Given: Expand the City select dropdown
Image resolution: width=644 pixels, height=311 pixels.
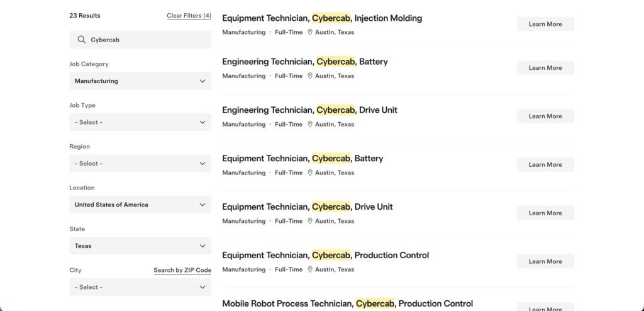Looking at the screenshot, I should 140,287.
